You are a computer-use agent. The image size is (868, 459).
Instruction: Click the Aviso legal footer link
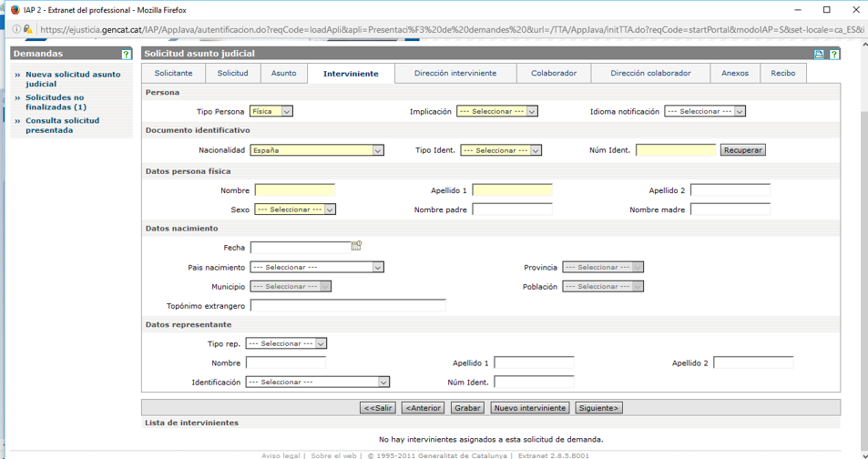[281, 455]
